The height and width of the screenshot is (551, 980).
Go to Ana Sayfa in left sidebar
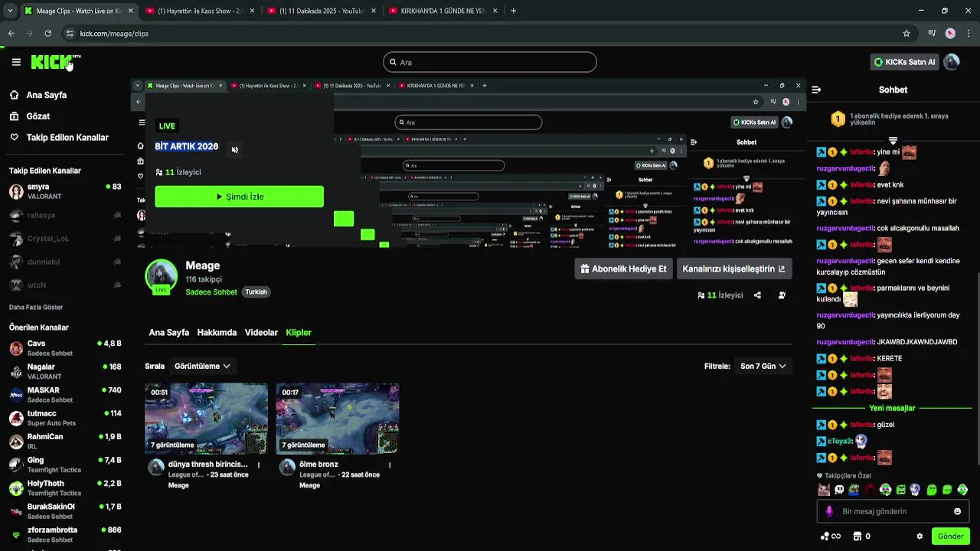(38, 95)
